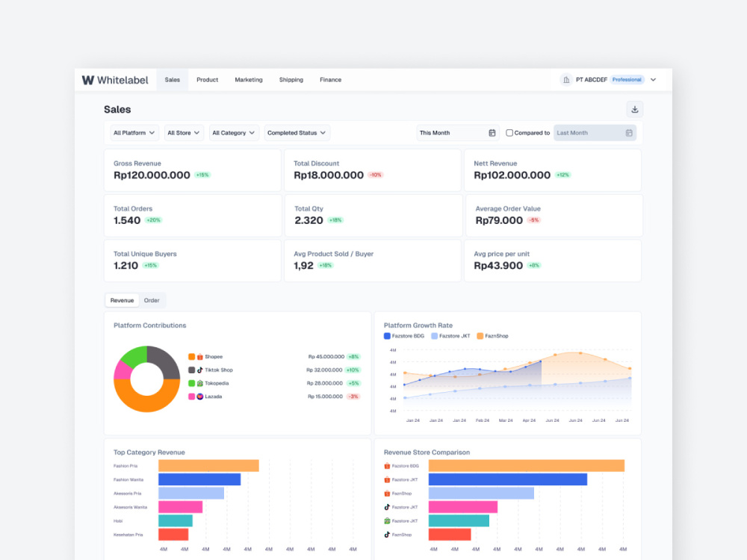Click the Platform Growth Rate heading
747x560 pixels.
(x=418, y=326)
